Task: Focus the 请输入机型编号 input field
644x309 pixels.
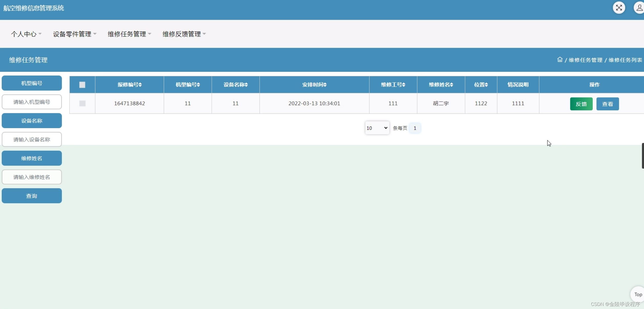Action: [32, 102]
